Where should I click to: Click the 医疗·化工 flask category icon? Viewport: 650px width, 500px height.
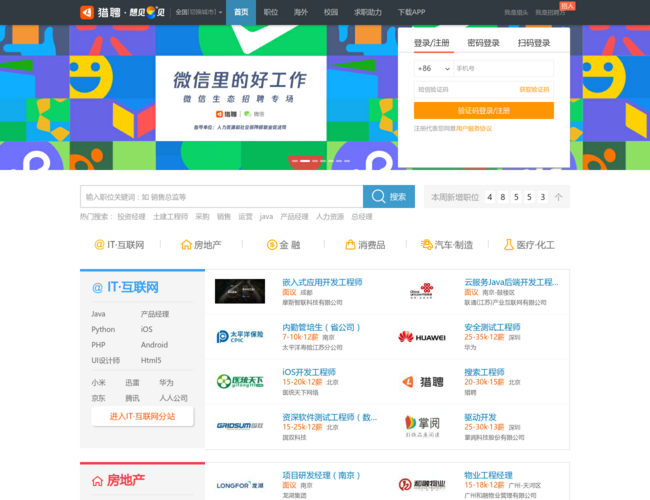(x=509, y=245)
